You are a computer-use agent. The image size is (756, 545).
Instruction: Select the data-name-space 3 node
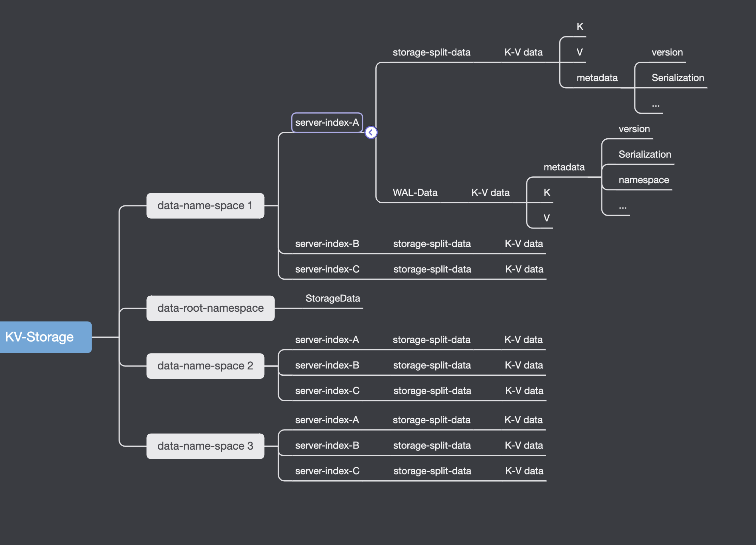coord(205,446)
